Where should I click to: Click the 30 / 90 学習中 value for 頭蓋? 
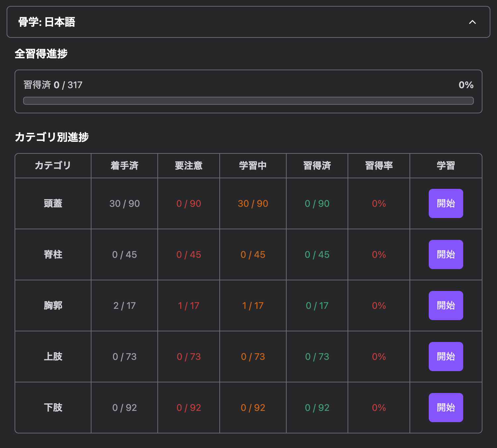(253, 203)
